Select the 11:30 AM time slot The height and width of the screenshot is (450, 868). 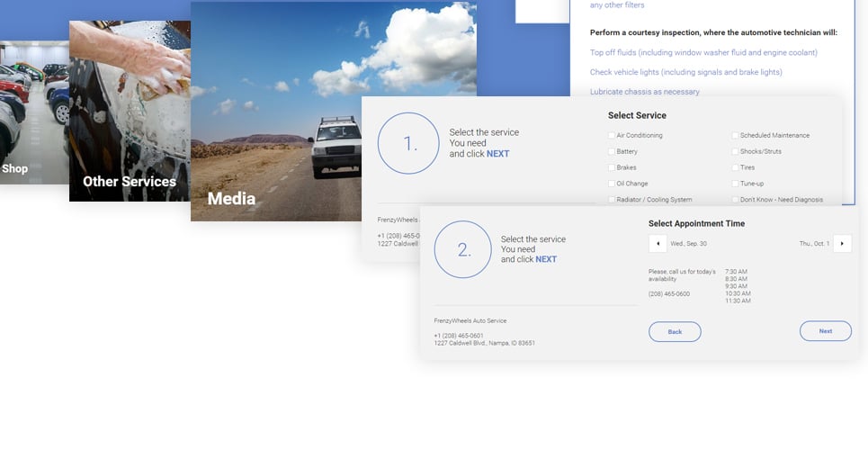pyautogui.click(x=738, y=301)
